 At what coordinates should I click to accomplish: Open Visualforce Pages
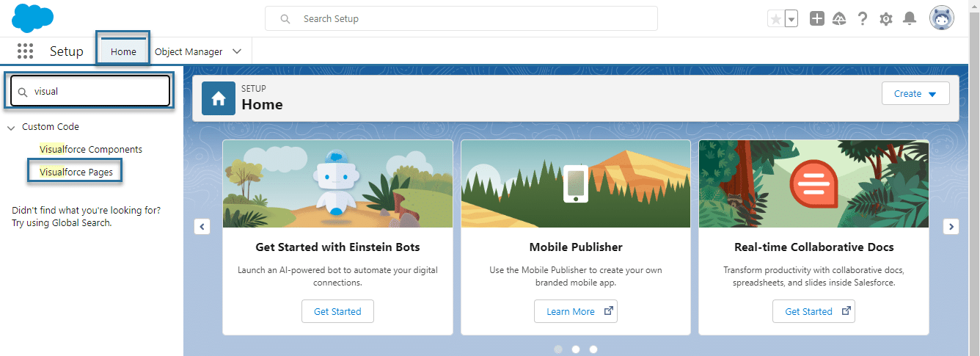76,172
